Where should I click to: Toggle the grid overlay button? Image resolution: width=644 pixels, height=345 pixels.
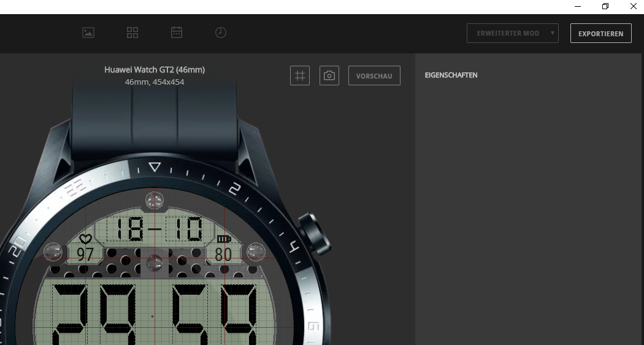(300, 76)
